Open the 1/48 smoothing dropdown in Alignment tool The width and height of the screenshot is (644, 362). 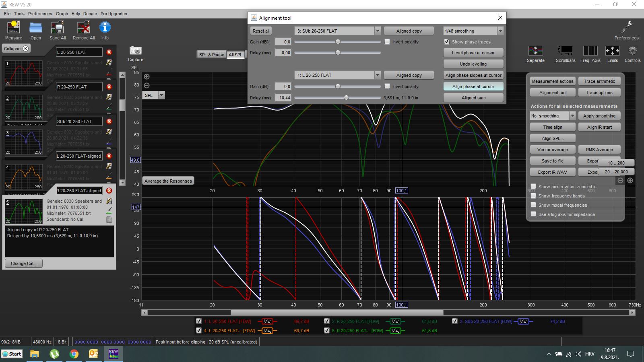pos(500,31)
